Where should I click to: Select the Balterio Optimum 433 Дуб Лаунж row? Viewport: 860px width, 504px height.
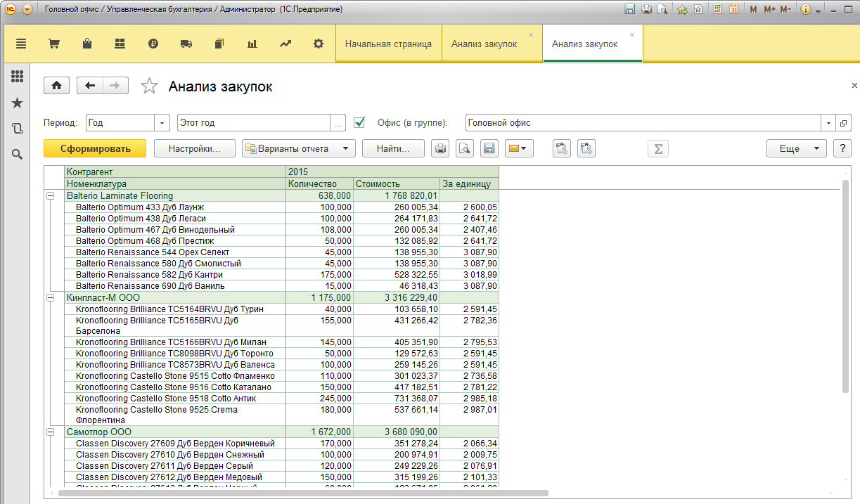[281, 207]
